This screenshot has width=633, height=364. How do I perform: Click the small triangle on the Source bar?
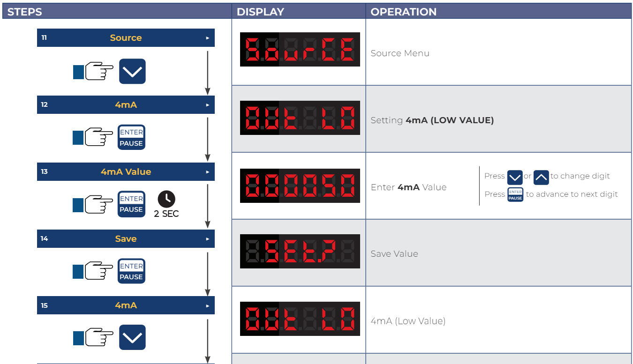208,38
